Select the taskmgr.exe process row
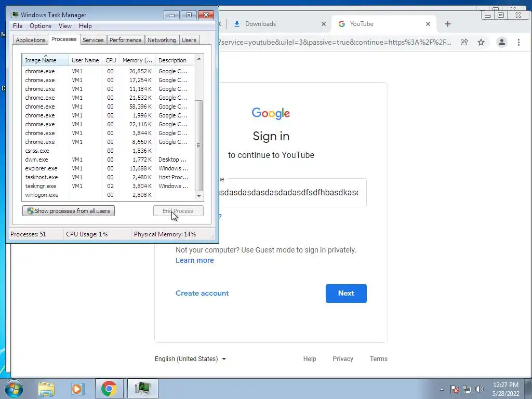The width and height of the screenshot is (532, 399). (x=108, y=186)
